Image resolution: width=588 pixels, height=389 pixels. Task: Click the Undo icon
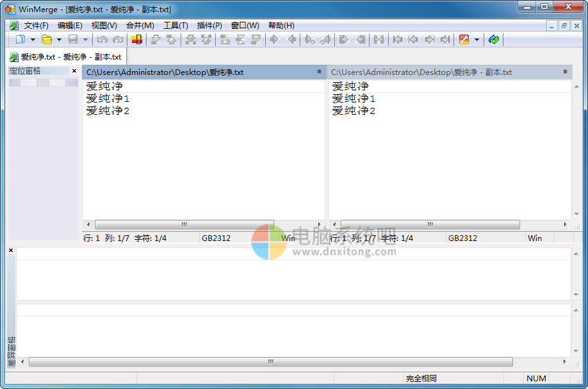(102, 39)
